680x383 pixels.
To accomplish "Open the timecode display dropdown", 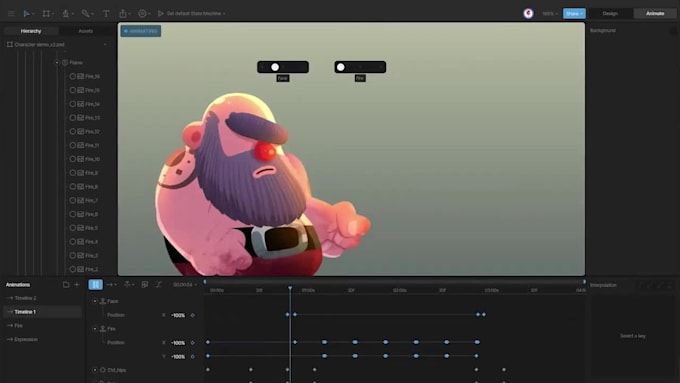I will pos(185,285).
